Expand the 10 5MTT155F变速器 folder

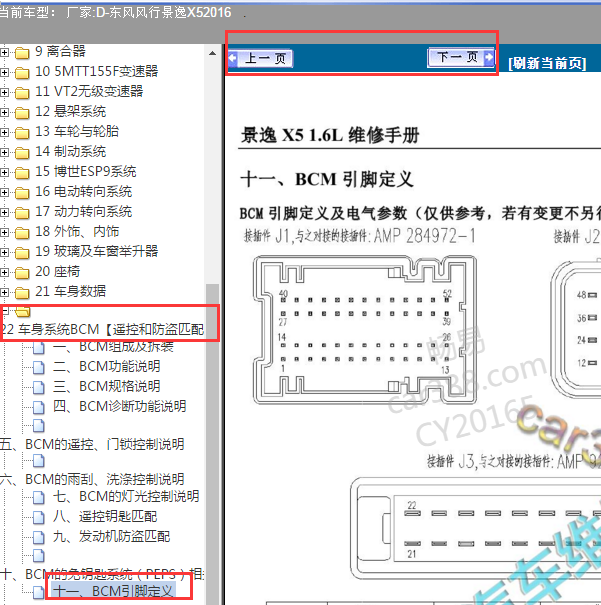[4, 72]
